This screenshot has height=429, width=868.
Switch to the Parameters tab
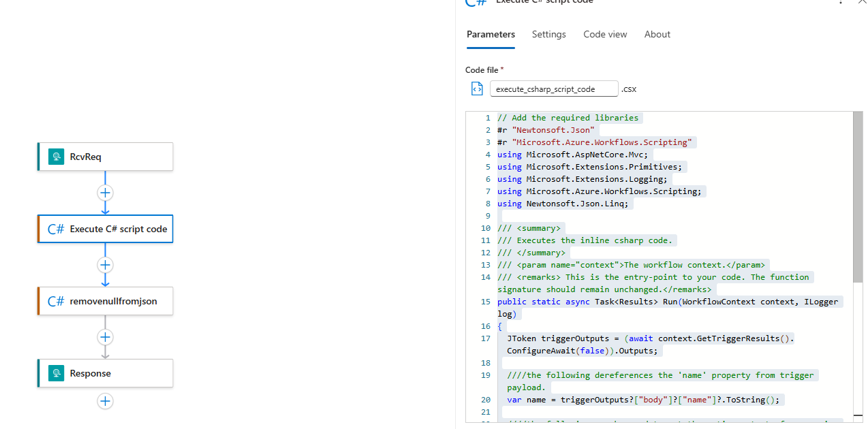point(491,34)
